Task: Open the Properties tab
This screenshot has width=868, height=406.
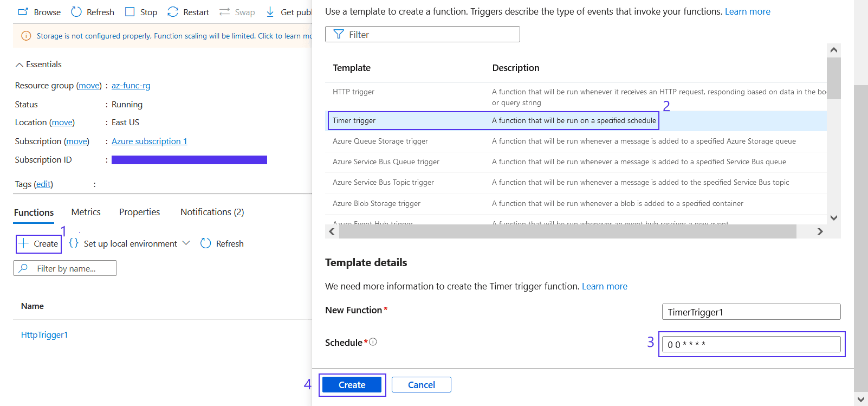Action: (x=139, y=212)
